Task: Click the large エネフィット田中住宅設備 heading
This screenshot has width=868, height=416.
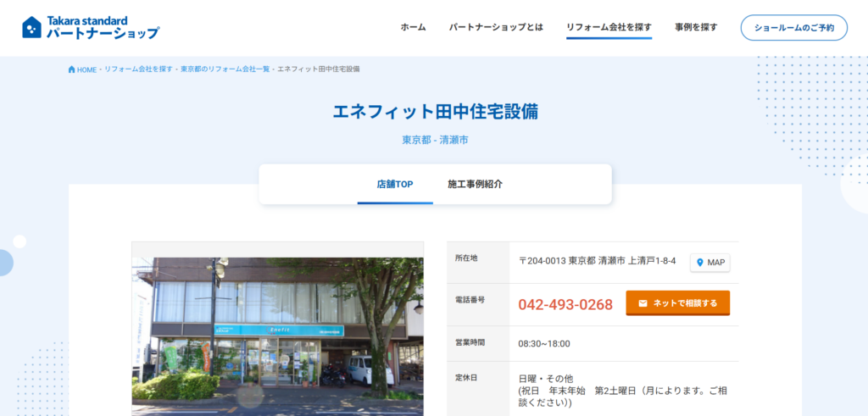Action: click(435, 112)
